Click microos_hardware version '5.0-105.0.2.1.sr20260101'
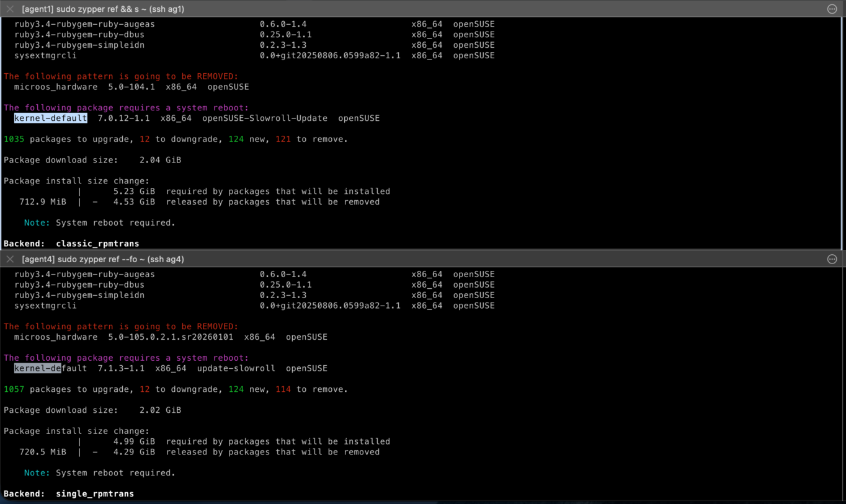This screenshot has width=846, height=504. (171, 337)
